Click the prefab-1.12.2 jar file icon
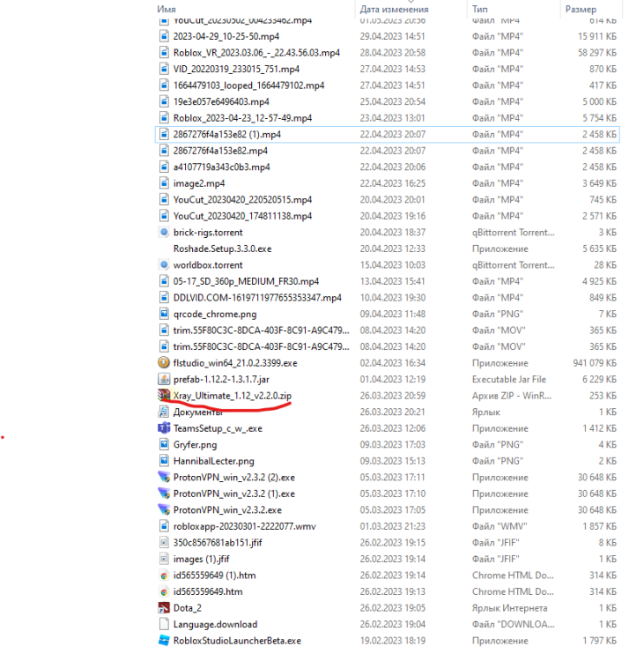The height and width of the screenshot is (661, 644). [x=164, y=379]
